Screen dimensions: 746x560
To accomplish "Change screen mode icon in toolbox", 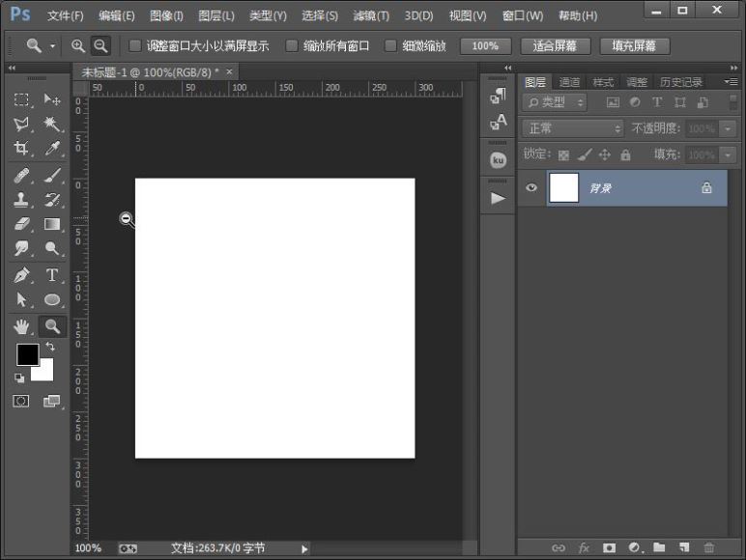I will tap(52, 402).
